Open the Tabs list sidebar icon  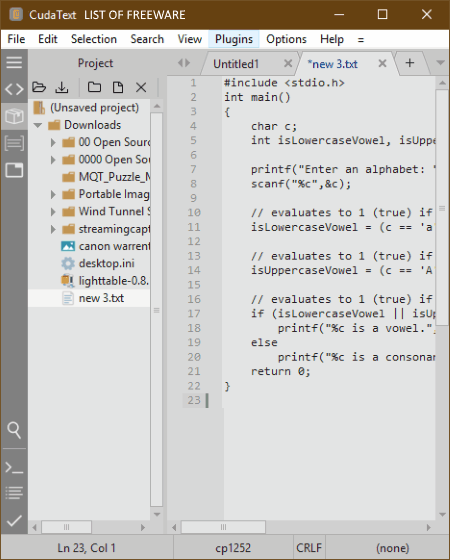coord(14,170)
